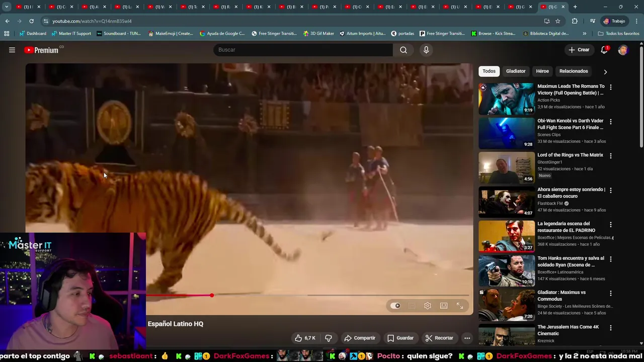The image size is (644, 362).
Task: Open the Chrome three-dot menu
Action: tap(637, 21)
